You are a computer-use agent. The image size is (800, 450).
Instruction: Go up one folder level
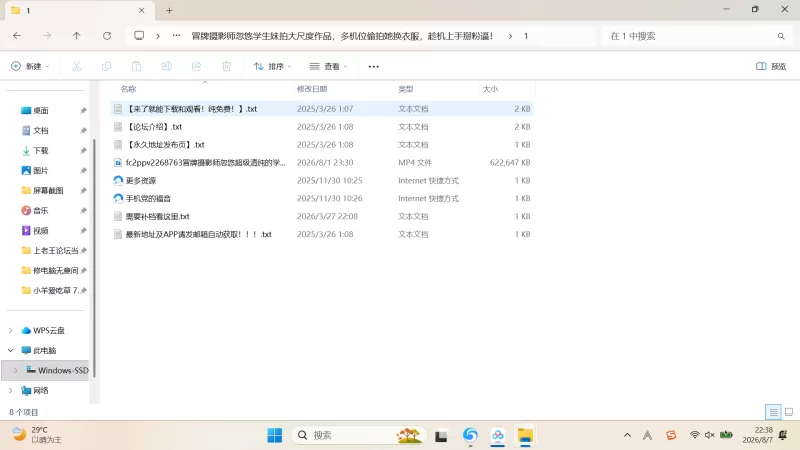click(77, 36)
